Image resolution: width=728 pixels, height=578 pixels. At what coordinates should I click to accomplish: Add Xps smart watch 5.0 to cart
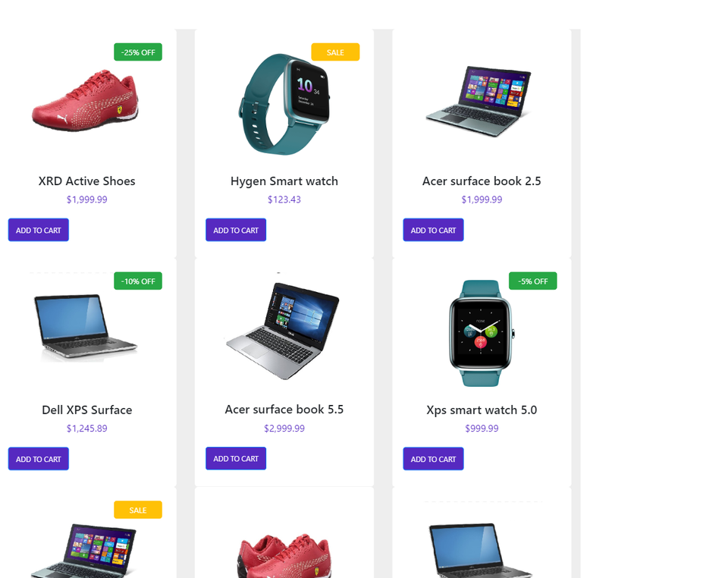(x=433, y=459)
